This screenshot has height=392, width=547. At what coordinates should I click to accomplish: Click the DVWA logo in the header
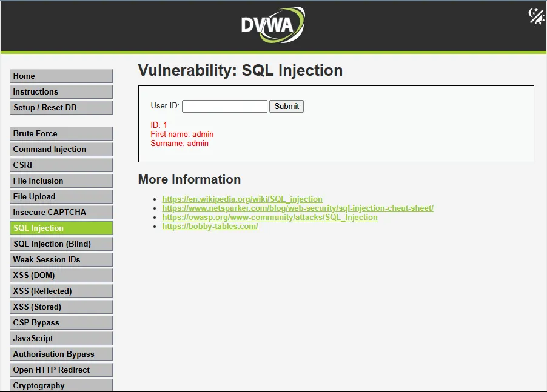click(x=272, y=25)
